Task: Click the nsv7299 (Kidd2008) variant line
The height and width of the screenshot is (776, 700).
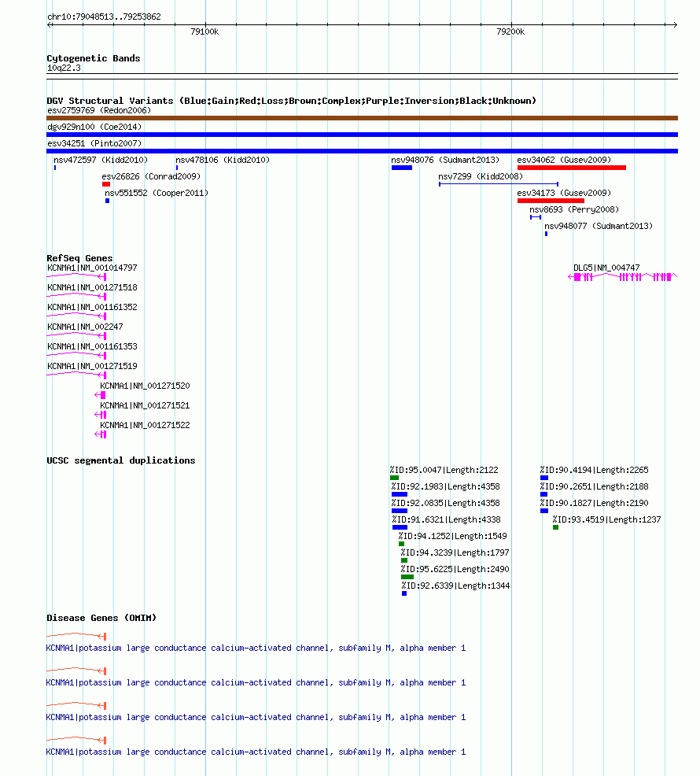Action: pos(499,184)
